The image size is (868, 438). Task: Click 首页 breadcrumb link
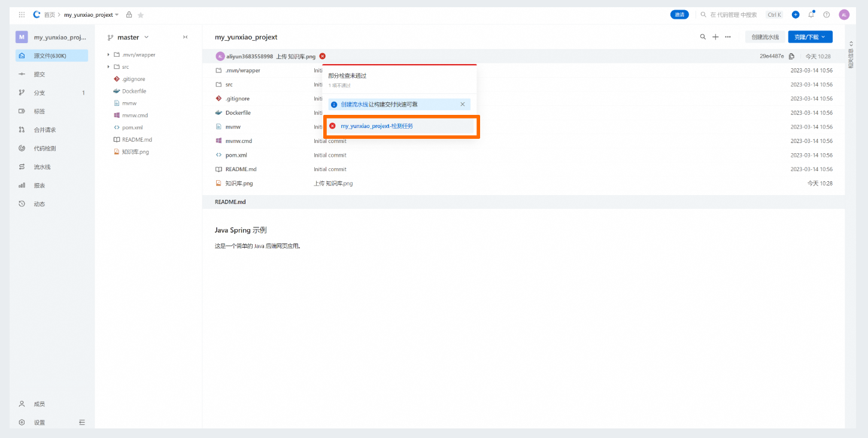pyautogui.click(x=50, y=14)
